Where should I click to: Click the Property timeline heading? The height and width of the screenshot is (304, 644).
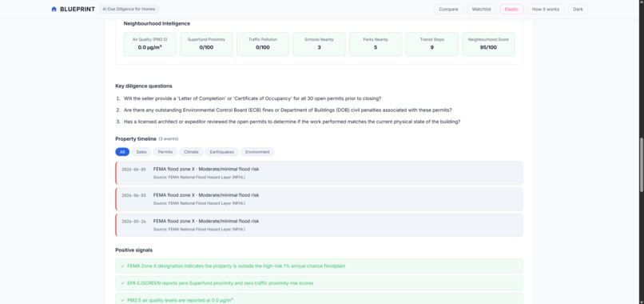tap(136, 139)
